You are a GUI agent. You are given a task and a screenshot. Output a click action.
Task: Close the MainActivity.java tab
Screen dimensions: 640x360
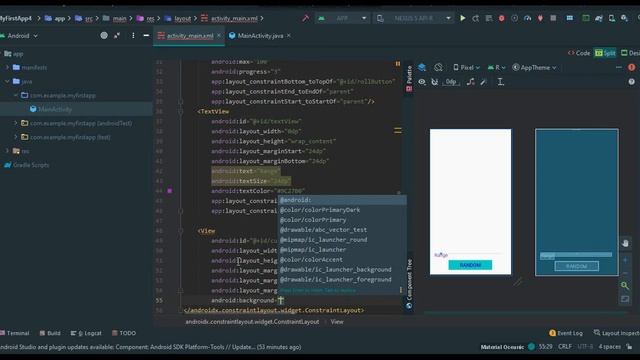(289, 36)
